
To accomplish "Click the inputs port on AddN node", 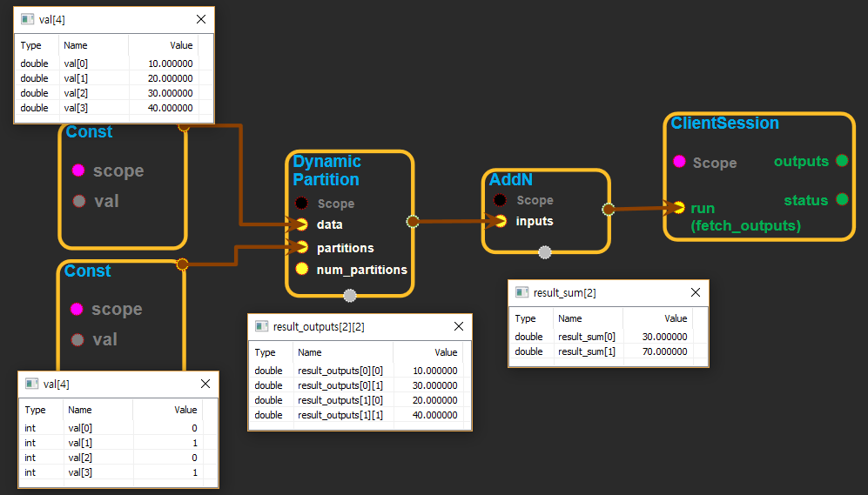I will 501,221.
